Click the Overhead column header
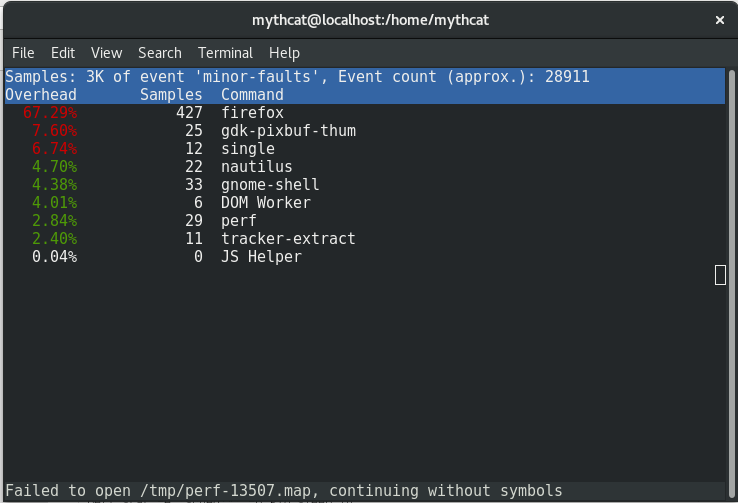 tap(41, 95)
